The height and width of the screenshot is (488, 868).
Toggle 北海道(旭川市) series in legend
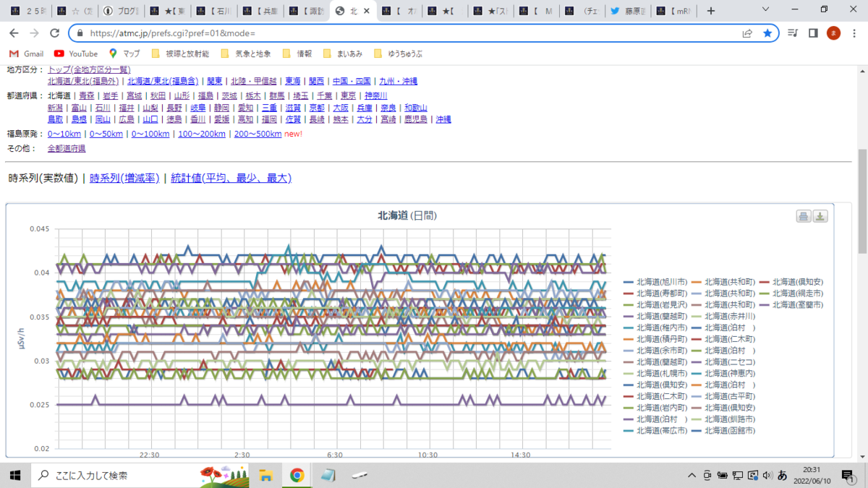pyautogui.click(x=655, y=281)
